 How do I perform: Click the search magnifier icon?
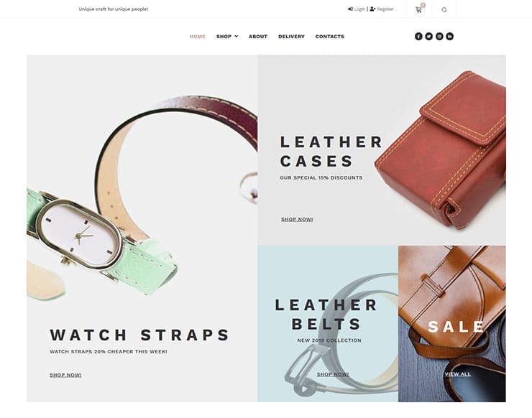click(x=444, y=10)
